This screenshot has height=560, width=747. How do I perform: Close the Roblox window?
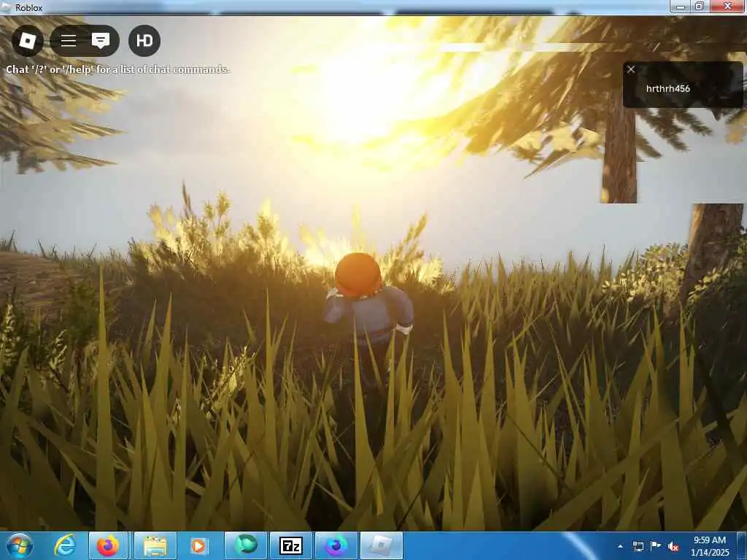728,6
